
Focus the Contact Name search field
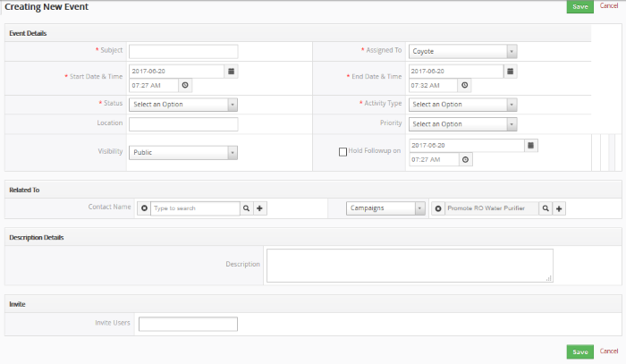[195, 208]
